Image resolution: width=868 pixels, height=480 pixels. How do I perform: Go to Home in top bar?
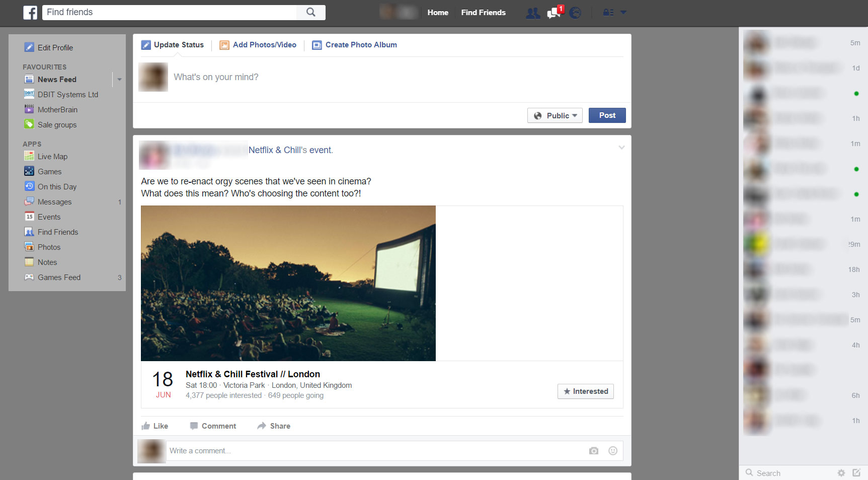tap(438, 13)
